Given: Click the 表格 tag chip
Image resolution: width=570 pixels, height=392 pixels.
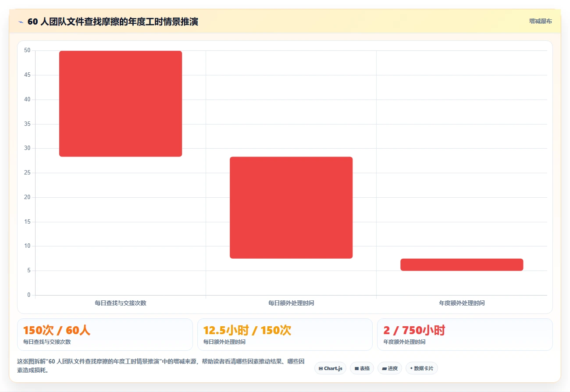Looking at the screenshot, I should pyautogui.click(x=362, y=368).
